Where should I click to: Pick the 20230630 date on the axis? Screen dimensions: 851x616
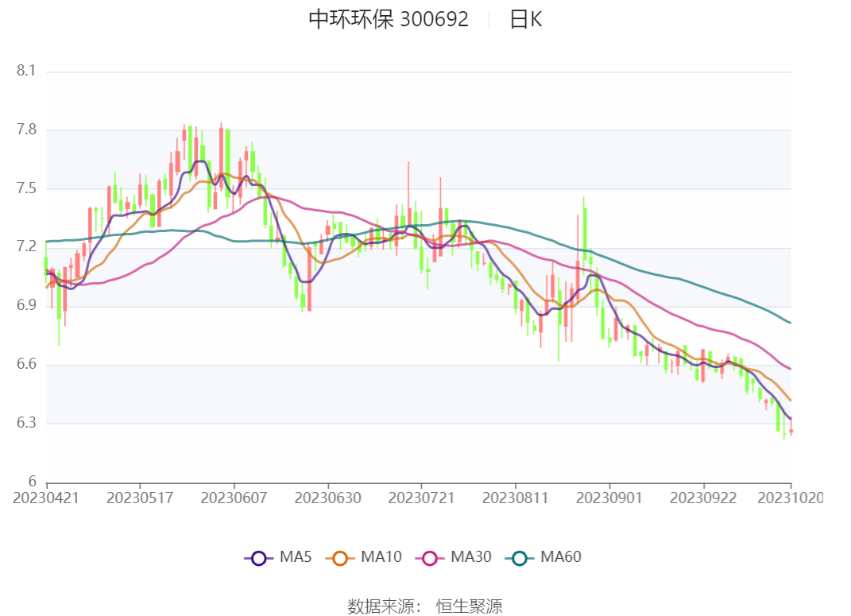coord(327,498)
